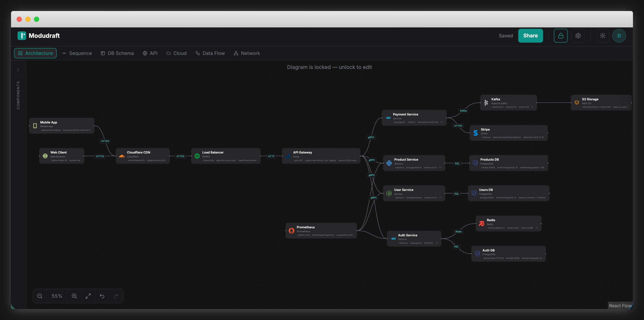644x320 pixels.
Task: Click the Prometheus flame icon
Action: (292, 231)
